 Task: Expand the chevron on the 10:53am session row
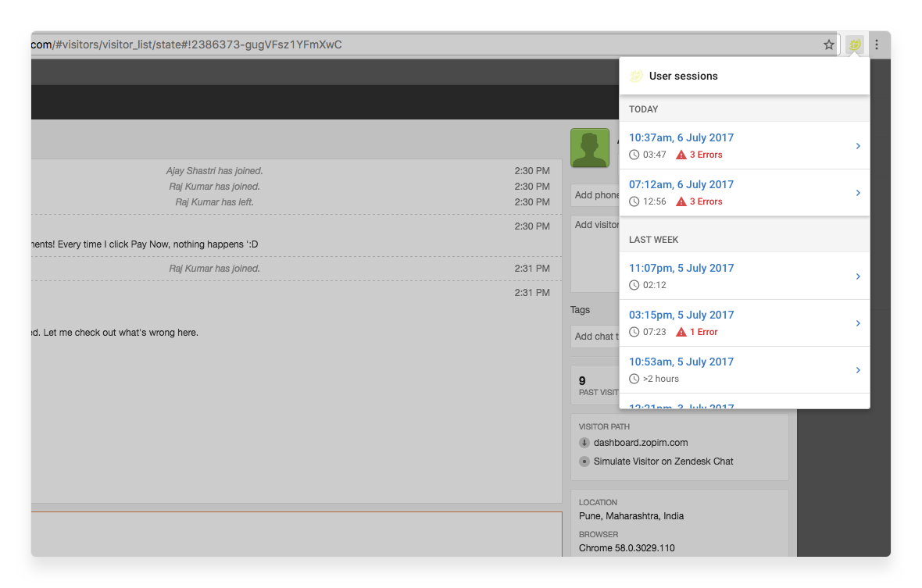(x=858, y=370)
